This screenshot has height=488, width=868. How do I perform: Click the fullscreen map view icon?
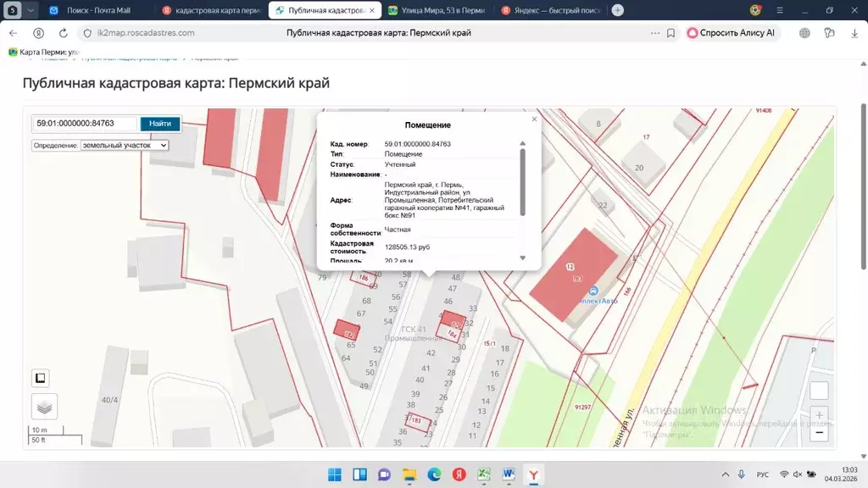click(x=40, y=378)
